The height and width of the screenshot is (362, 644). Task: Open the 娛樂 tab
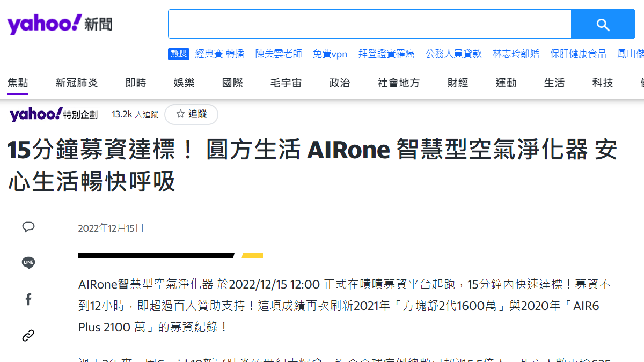pos(184,83)
